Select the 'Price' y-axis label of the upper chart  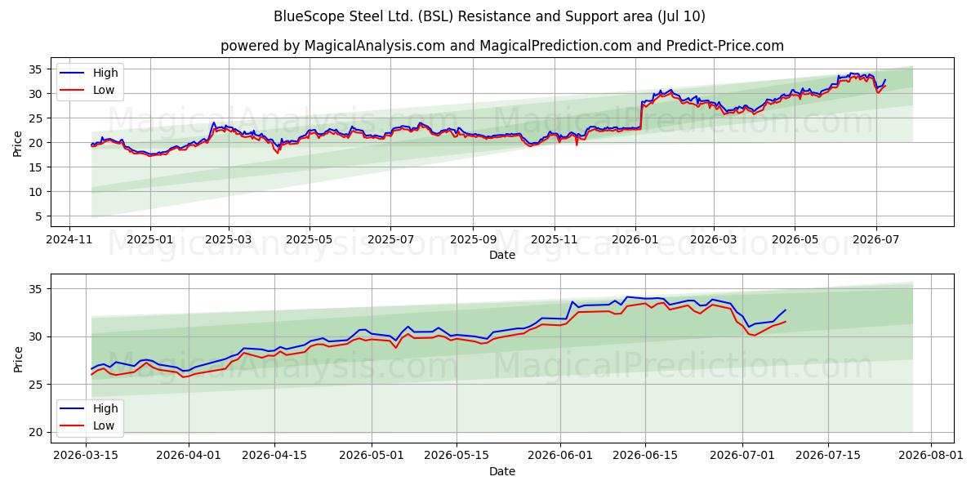[18, 143]
